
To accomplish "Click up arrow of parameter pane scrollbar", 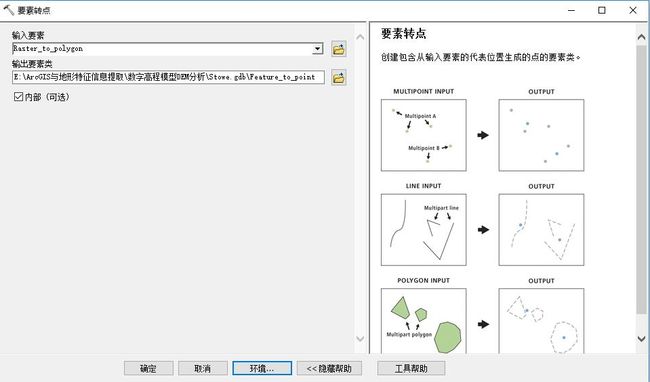I will tap(360, 37).
